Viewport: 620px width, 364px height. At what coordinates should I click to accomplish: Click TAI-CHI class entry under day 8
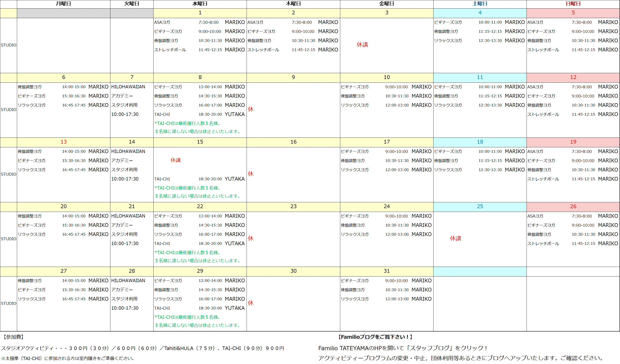(162, 114)
